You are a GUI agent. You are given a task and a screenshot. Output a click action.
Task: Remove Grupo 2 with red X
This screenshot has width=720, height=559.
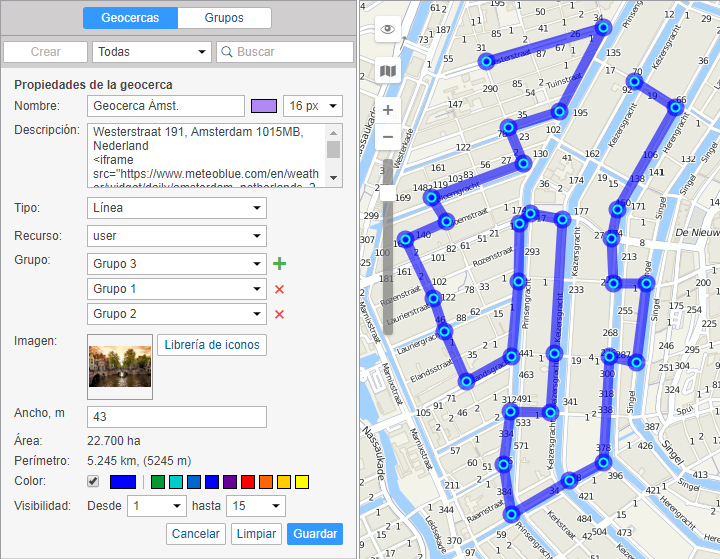279,315
